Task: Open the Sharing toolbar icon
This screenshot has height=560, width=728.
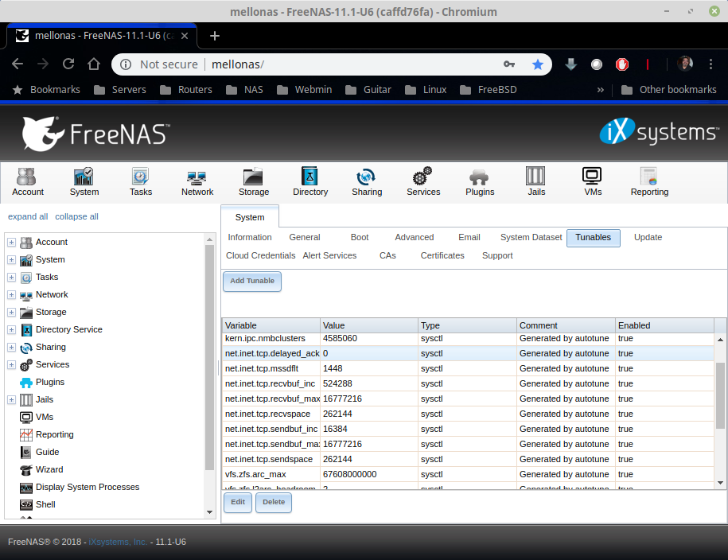Action: click(367, 181)
